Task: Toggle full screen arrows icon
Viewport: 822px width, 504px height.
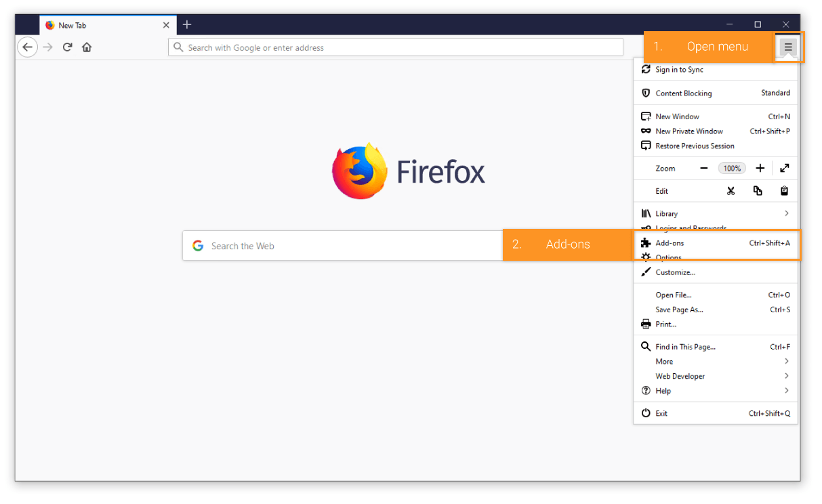Action: click(x=784, y=168)
